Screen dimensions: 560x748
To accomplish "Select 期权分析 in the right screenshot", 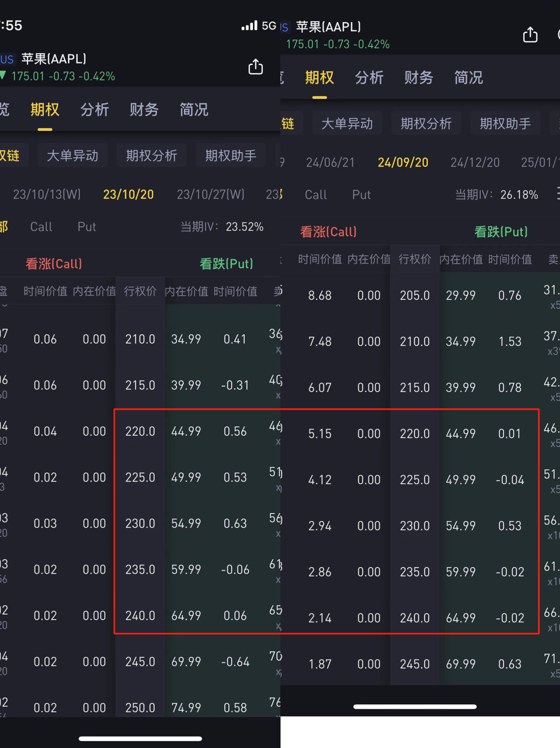I will tap(426, 123).
